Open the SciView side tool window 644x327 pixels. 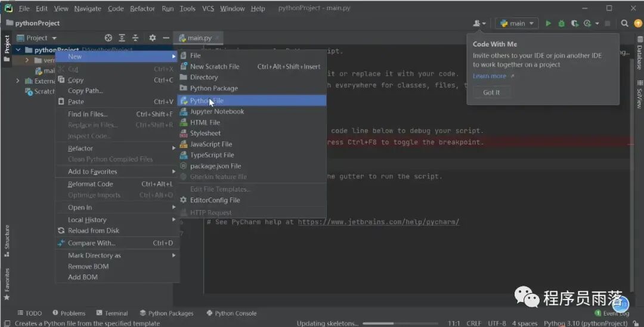pyautogui.click(x=639, y=94)
